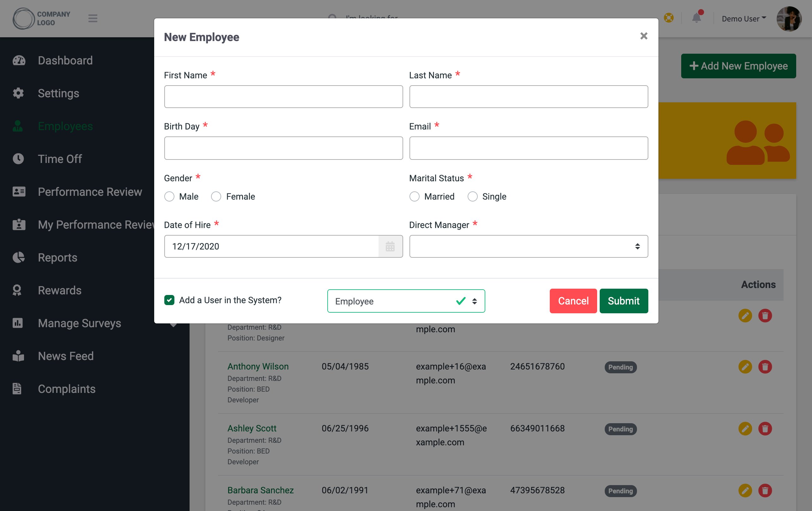The height and width of the screenshot is (511, 812).
Task: Open Anthony Wilson employee link
Action: click(258, 366)
